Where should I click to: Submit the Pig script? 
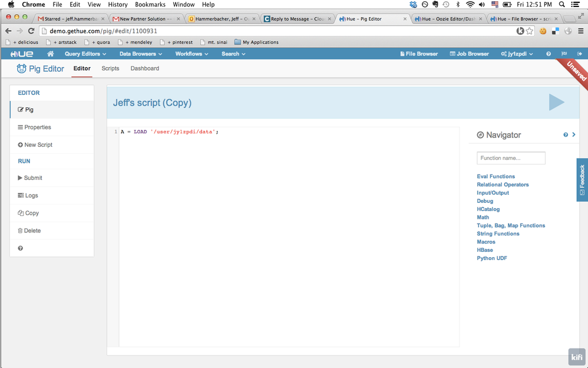52,178
